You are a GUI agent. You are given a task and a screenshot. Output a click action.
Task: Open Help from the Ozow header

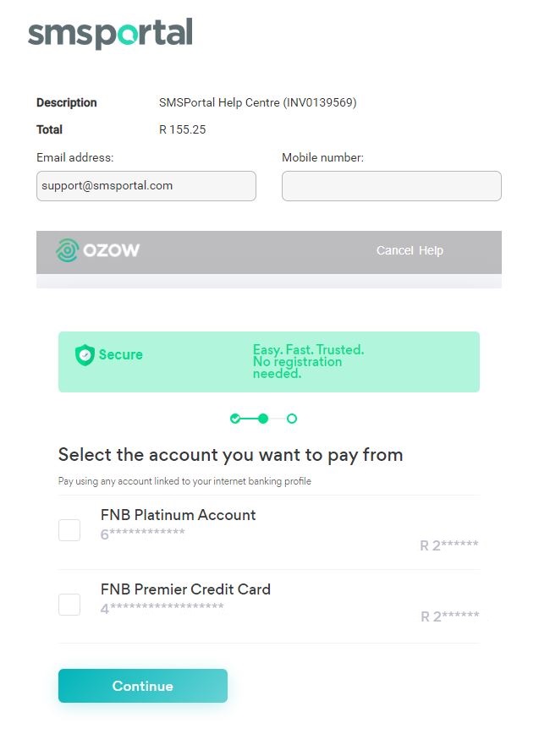click(430, 250)
